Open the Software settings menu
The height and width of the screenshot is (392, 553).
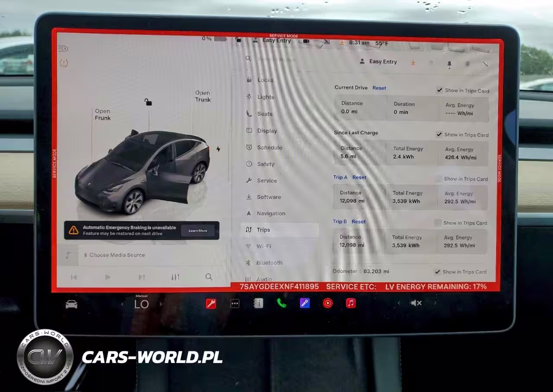(269, 197)
